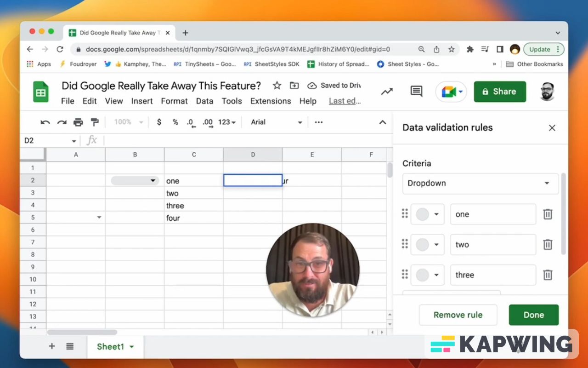This screenshot has width=588, height=368.
Task: Click the Remove rule button
Action: tap(458, 315)
